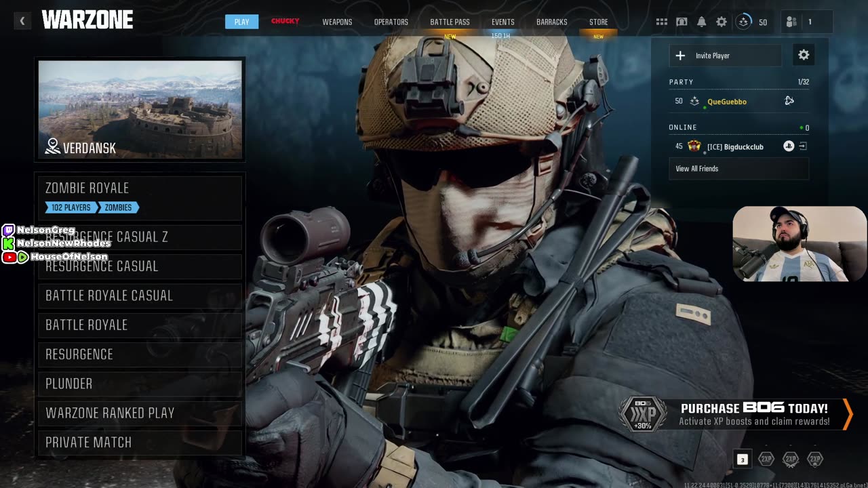Click the Battle.net icon next to QueGuebbo
Screen dimensions: 868x488
click(x=789, y=101)
